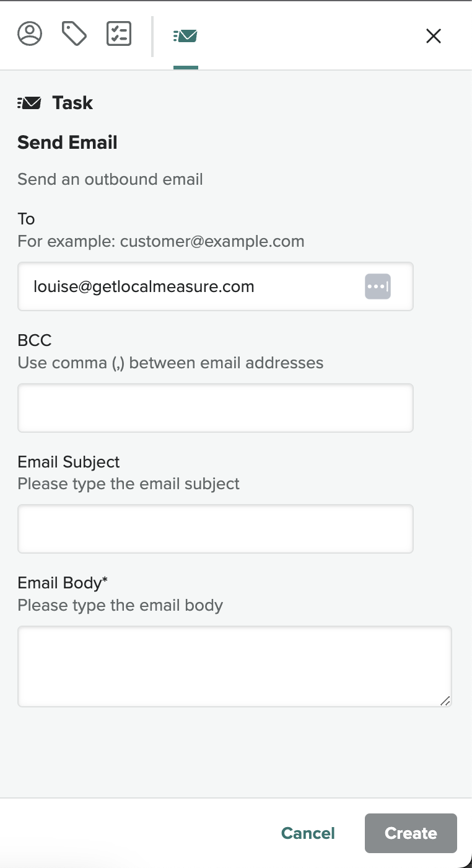The width and height of the screenshot is (472, 868).
Task: Open the checklist icon tab
Action: [119, 34]
